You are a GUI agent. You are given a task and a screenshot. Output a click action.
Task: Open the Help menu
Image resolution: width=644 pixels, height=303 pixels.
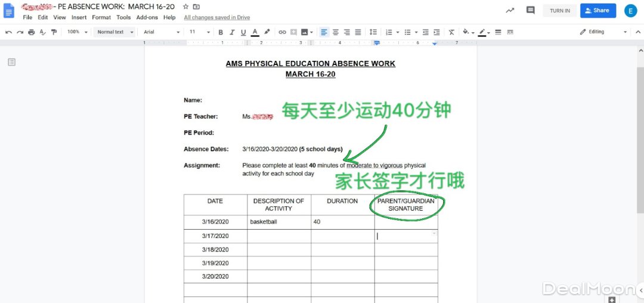tap(169, 17)
